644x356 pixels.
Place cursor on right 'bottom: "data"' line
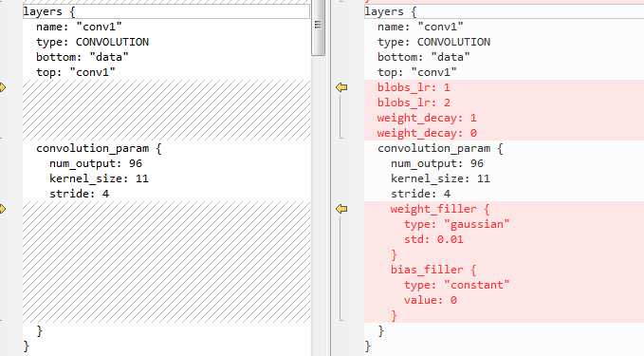click(x=424, y=57)
